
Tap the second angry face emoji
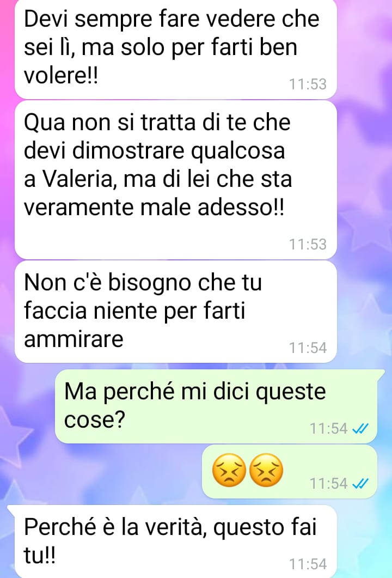tap(266, 470)
